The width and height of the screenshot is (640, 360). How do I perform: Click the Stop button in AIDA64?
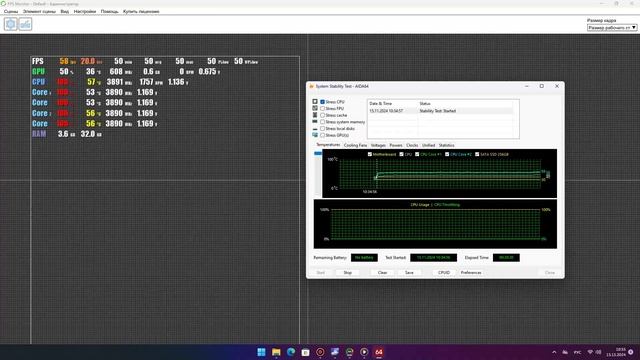347,272
